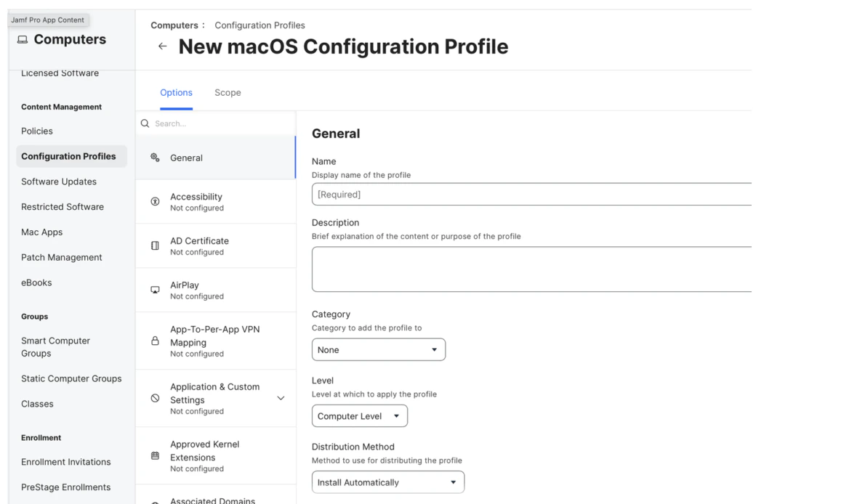The width and height of the screenshot is (865, 504).
Task: Expand Application & Custom Settings chevron
Action: (x=281, y=398)
